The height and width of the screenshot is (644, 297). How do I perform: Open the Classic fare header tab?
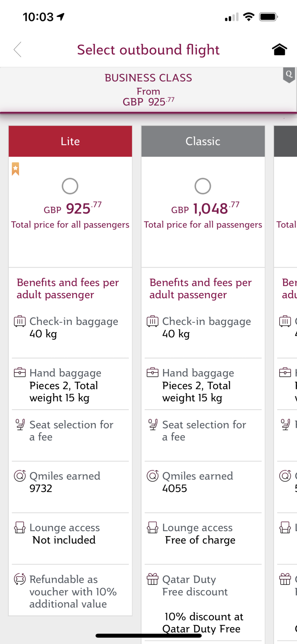tap(203, 141)
